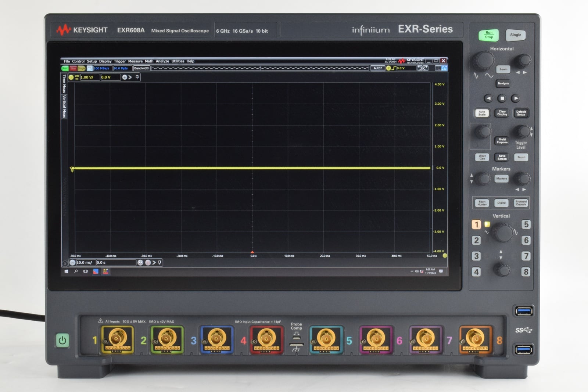Click the 10.0 Mpts memory depth field
The width and height of the screenshot is (588, 392).
click(x=122, y=68)
